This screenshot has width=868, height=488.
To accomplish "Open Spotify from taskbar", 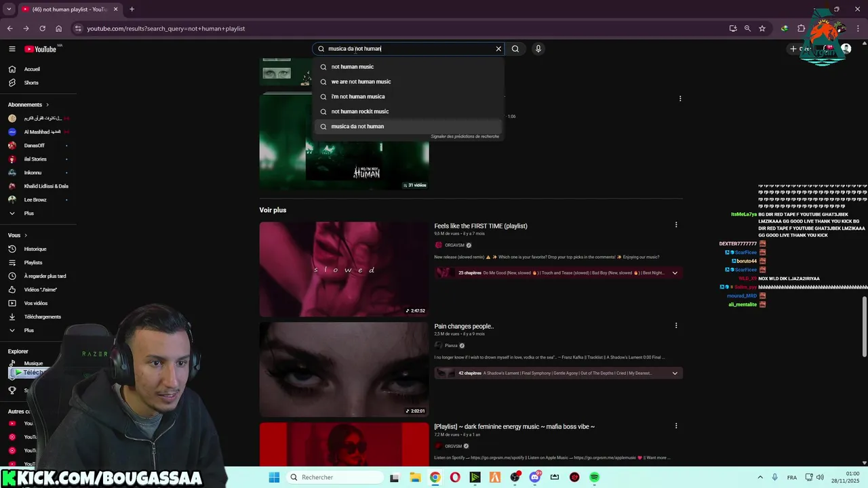I will point(595,477).
